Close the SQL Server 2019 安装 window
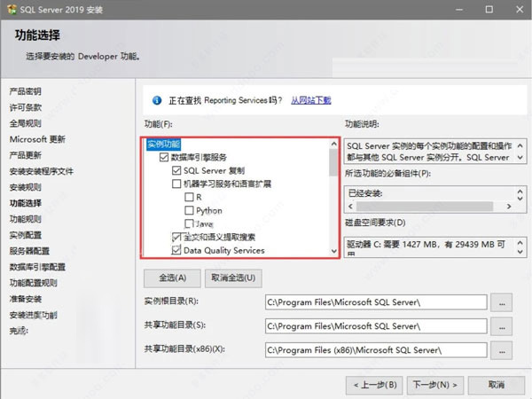532x399 pixels. pos(520,10)
